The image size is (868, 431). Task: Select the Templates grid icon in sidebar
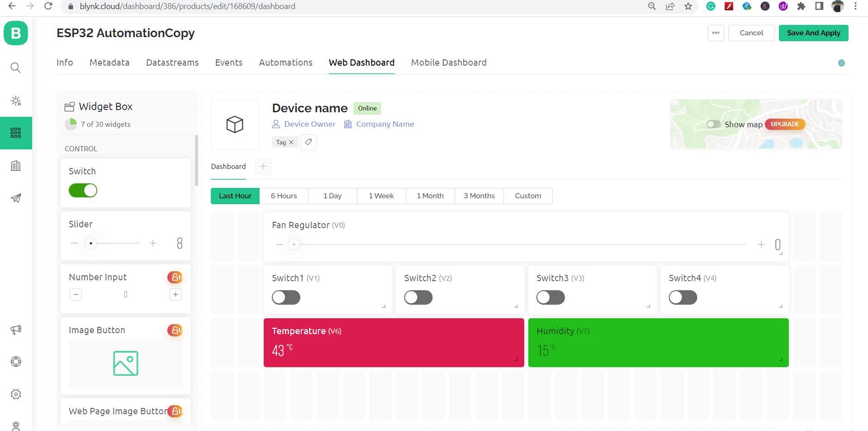pyautogui.click(x=16, y=133)
